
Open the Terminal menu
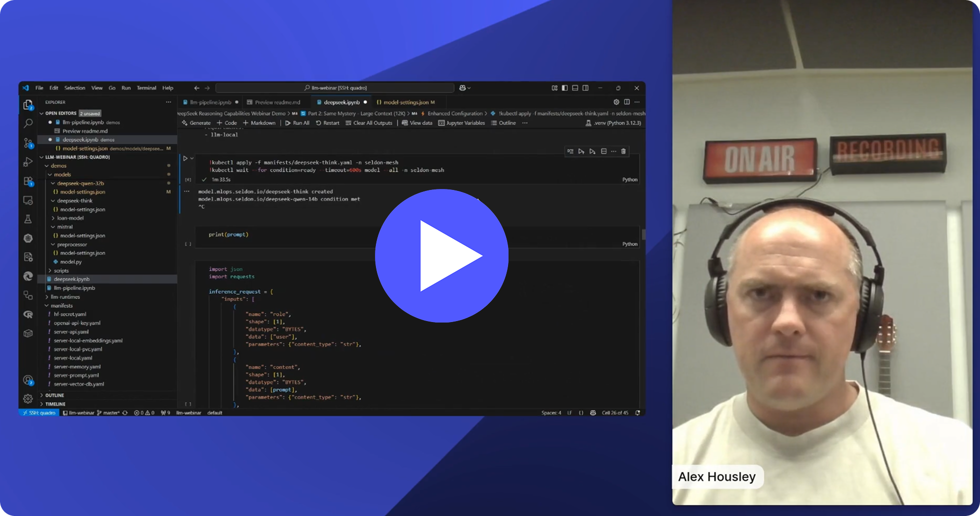click(x=146, y=88)
